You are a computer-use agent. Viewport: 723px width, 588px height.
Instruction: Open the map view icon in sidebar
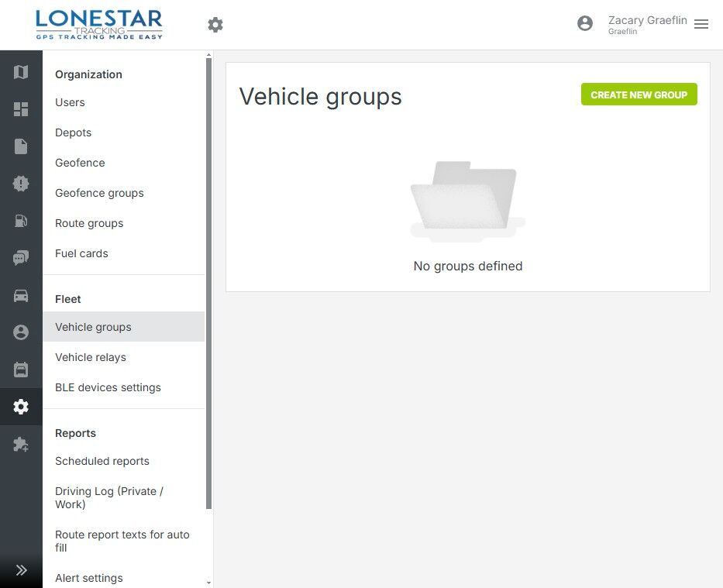coord(21,72)
